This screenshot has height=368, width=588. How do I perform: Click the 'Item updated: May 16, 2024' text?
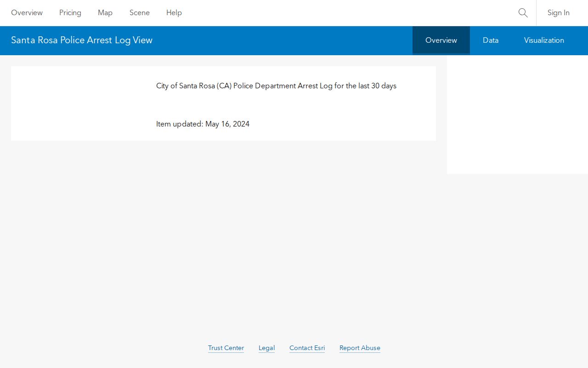pyautogui.click(x=203, y=124)
